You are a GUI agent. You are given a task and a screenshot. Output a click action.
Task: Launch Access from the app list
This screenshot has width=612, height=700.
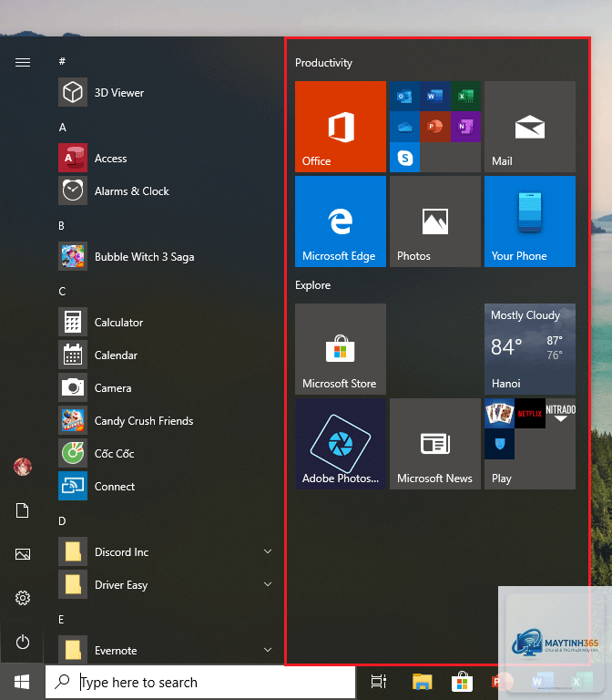click(x=165, y=158)
